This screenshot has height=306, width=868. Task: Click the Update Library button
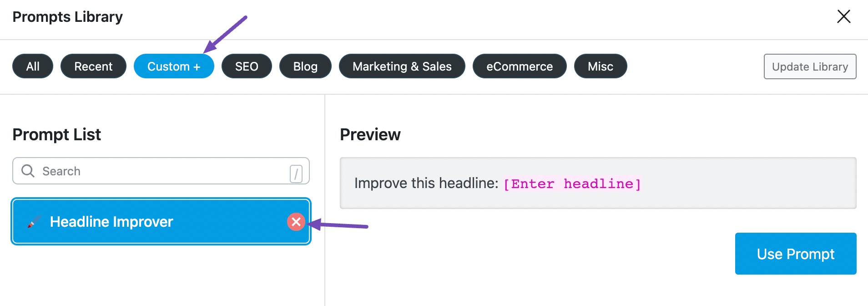[810, 66]
